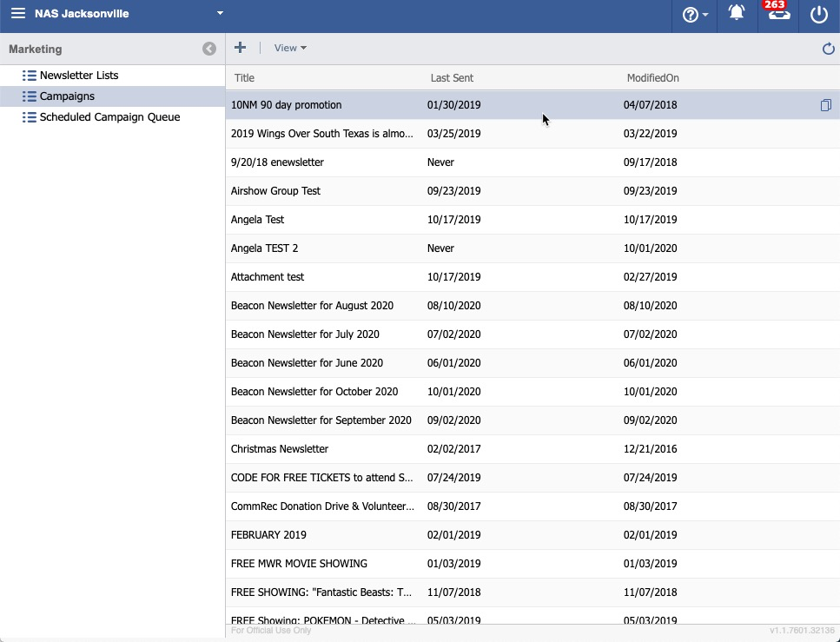Open the notifications bell
Screen dimensions: 840x642
(x=737, y=14)
